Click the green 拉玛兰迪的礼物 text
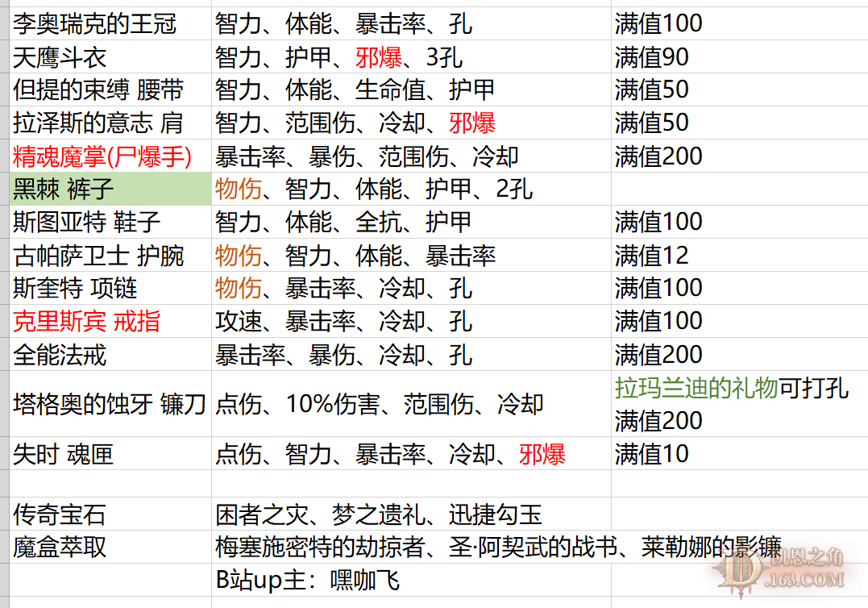This screenshot has height=608, width=868. pos(696,388)
